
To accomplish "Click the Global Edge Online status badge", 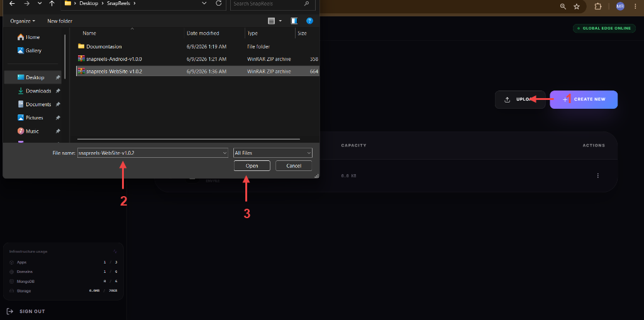I will click(x=604, y=28).
